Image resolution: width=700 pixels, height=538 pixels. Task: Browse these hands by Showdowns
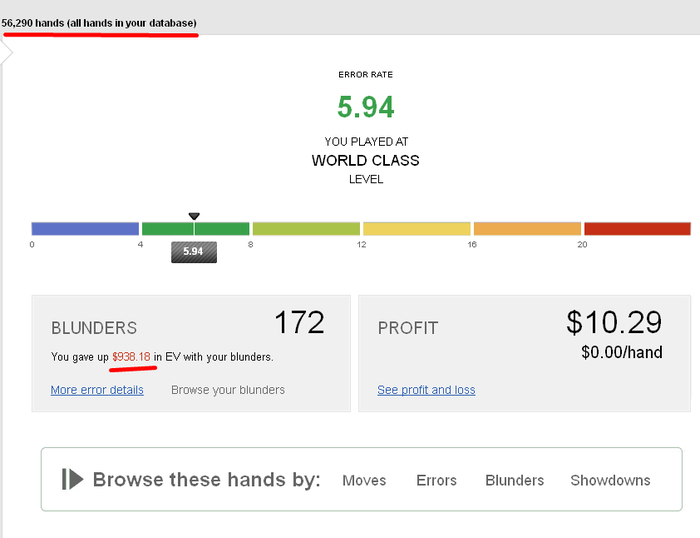coord(610,480)
